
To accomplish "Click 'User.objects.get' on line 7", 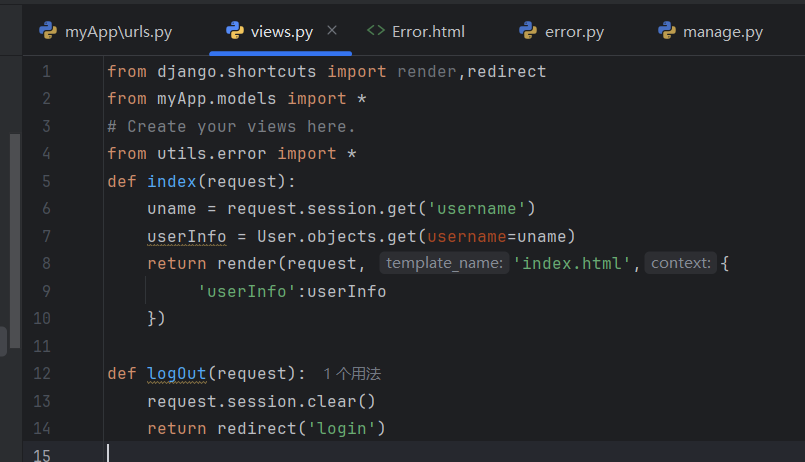I will tap(337, 236).
